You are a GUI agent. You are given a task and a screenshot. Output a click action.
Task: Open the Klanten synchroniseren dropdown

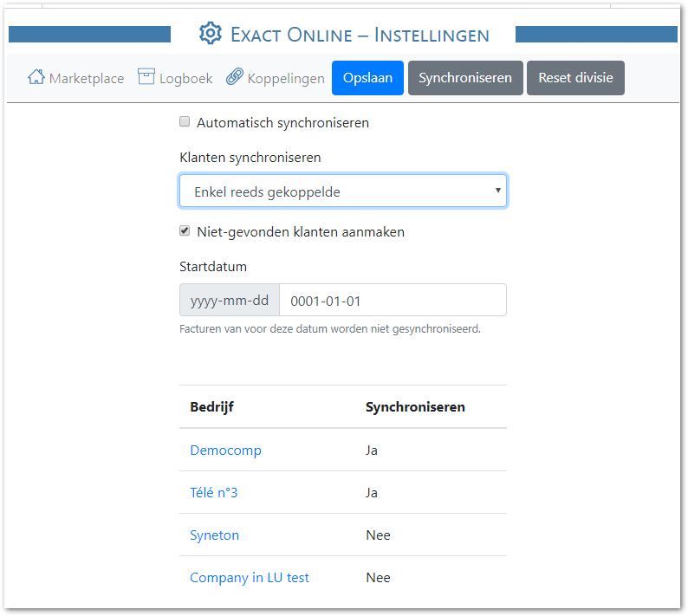click(x=343, y=191)
